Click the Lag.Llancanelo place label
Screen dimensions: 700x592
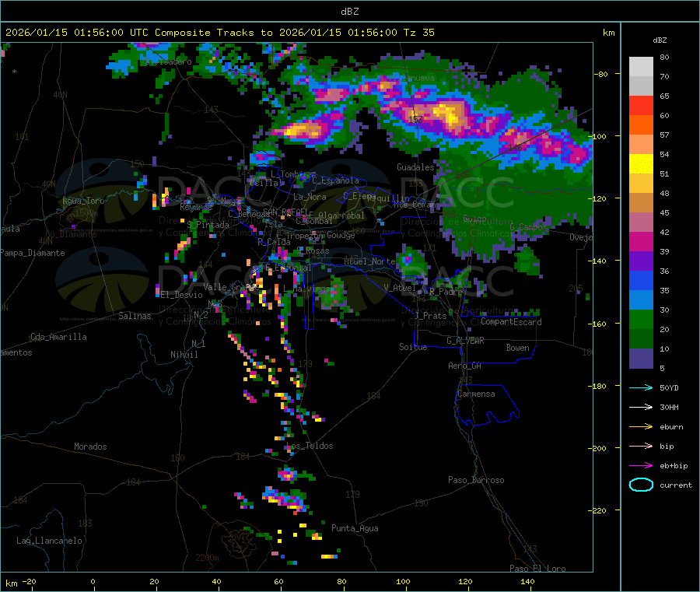[49, 541]
